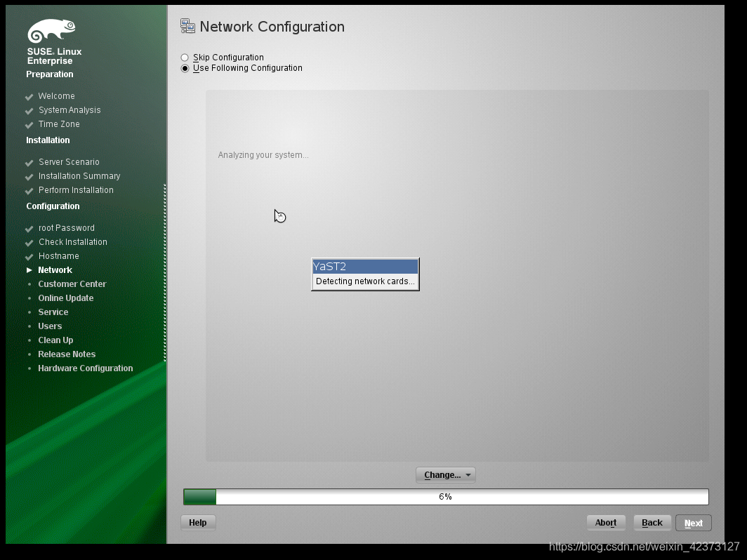Select Use Following Configuration radio button
The height and width of the screenshot is (560, 747).
pyautogui.click(x=185, y=69)
